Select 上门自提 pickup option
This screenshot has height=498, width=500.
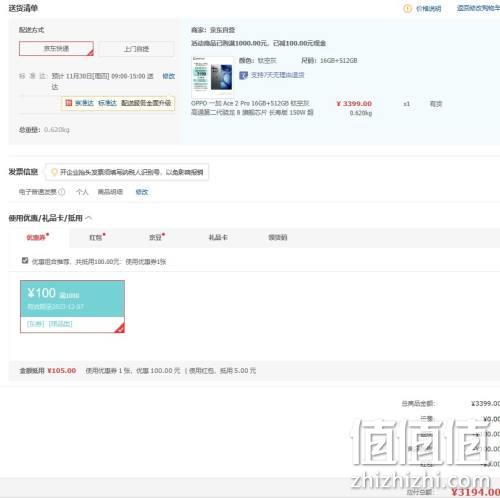(136, 49)
